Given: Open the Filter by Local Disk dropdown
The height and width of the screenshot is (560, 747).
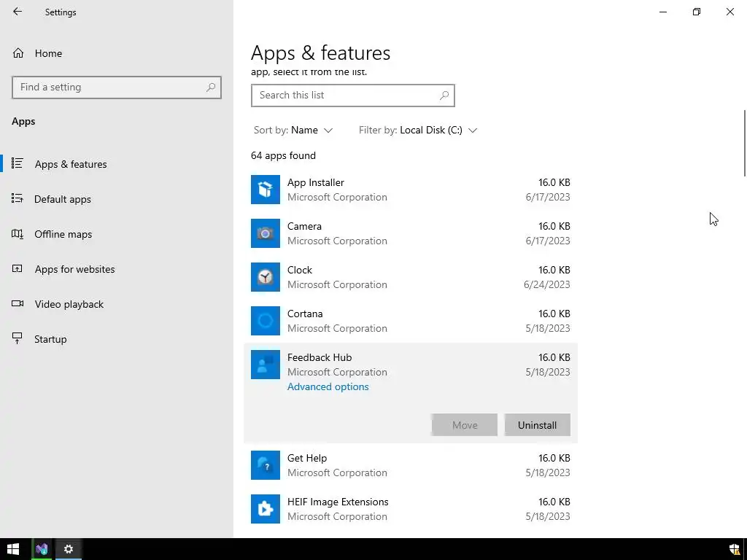Looking at the screenshot, I should [x=418, y=130].
